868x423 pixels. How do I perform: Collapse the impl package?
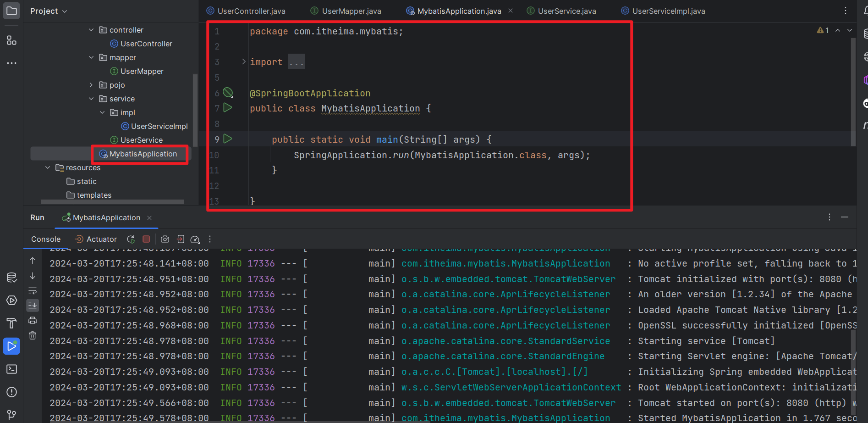pyautogui.click(x=102, y=112)
